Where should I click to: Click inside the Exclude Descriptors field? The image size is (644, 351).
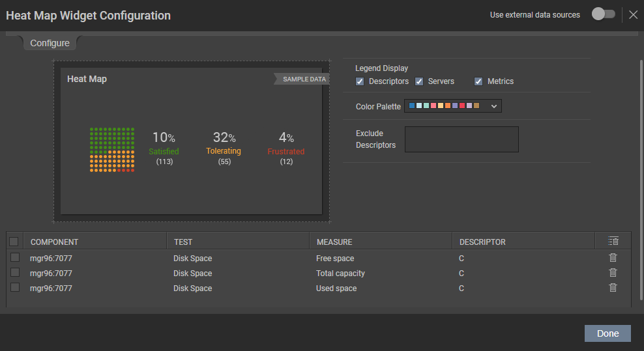click(461, 139)
